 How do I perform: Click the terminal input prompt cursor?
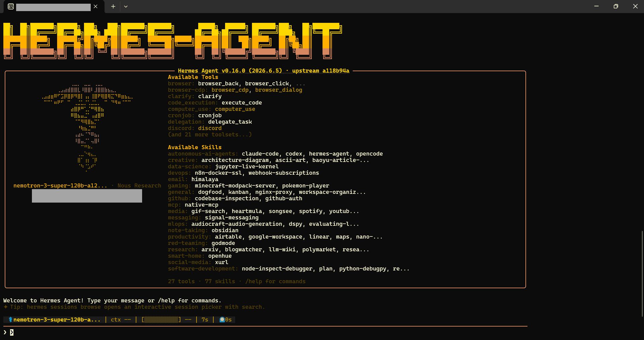12,332
